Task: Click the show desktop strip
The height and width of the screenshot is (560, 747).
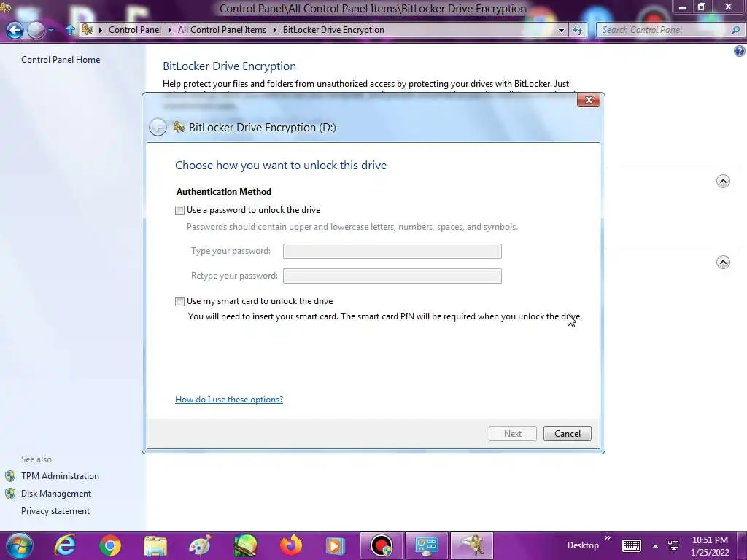Action: [x=743, y=545]
